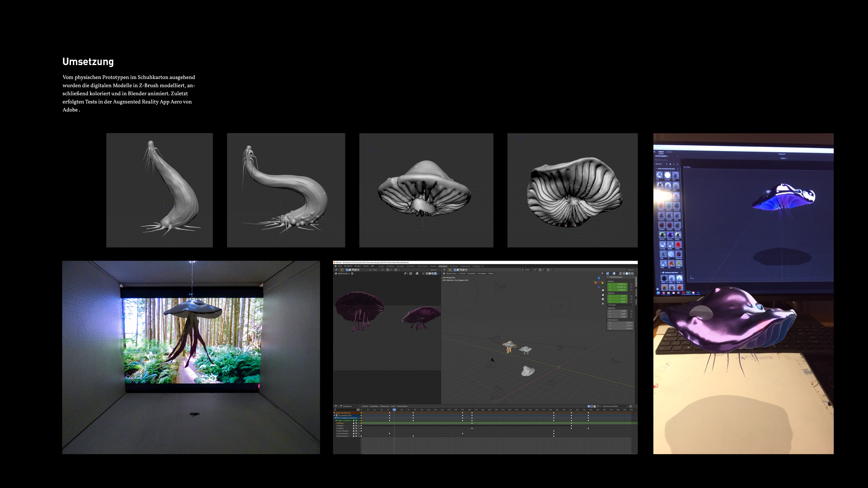The image size is (868, 488).
Task: Click the current frame marker 49 on the timeline
Action: (394, 410)
